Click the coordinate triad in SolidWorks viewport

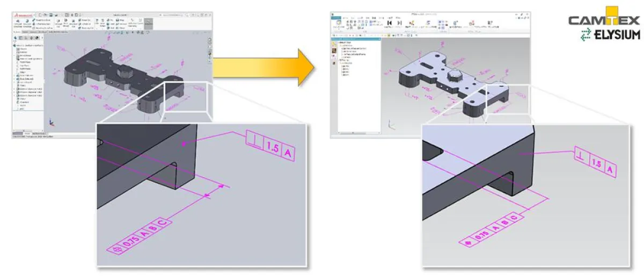click(52, 122)
